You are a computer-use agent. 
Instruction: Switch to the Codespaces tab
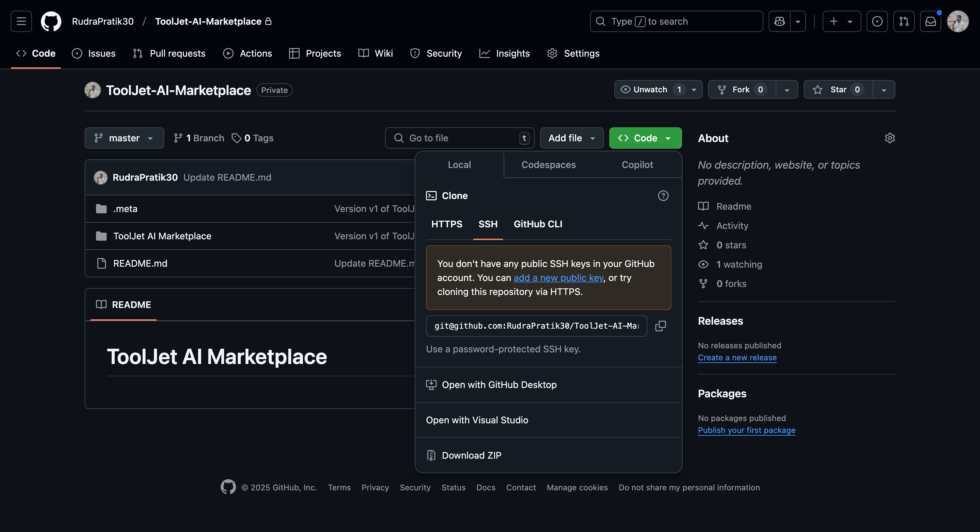(548, 165)
